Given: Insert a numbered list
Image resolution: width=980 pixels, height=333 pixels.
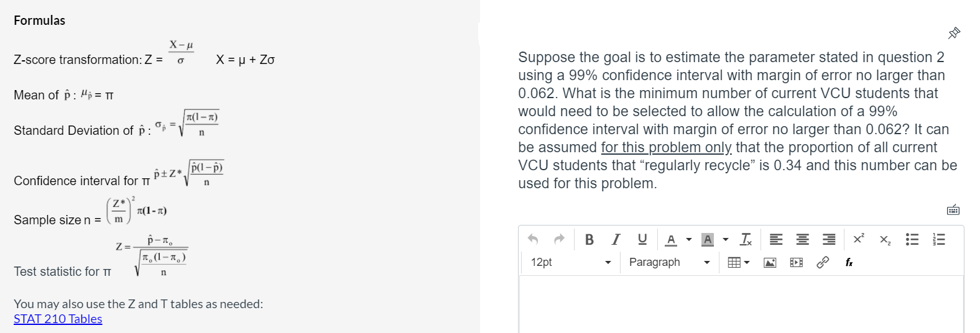Looking at the screenshot, I should coord(939,239).
